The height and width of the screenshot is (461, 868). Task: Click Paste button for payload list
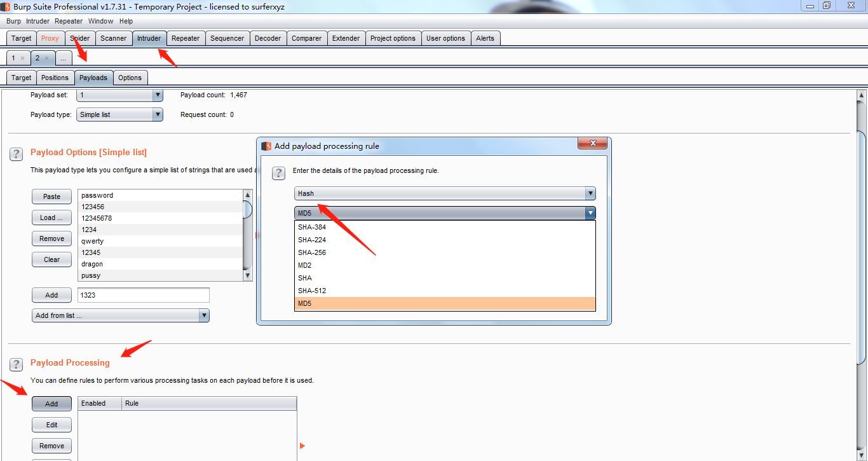(51, 196)
